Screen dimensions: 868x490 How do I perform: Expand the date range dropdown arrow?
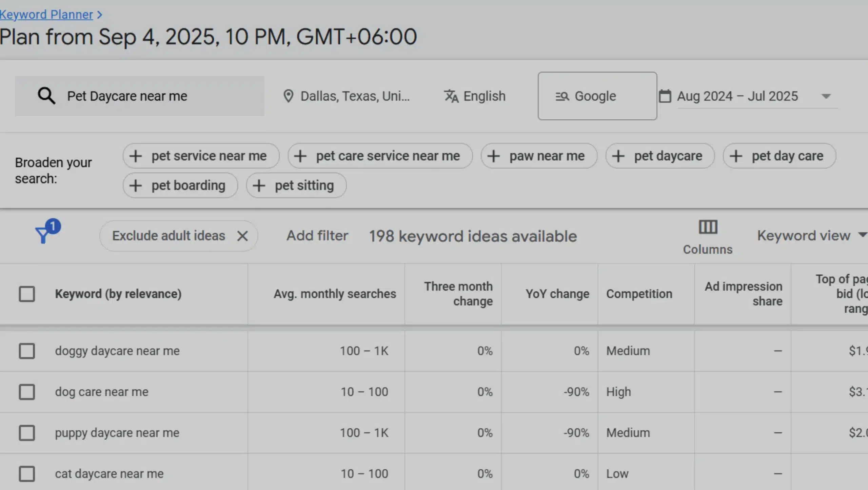pyautogui.click(x=826, y=97)
